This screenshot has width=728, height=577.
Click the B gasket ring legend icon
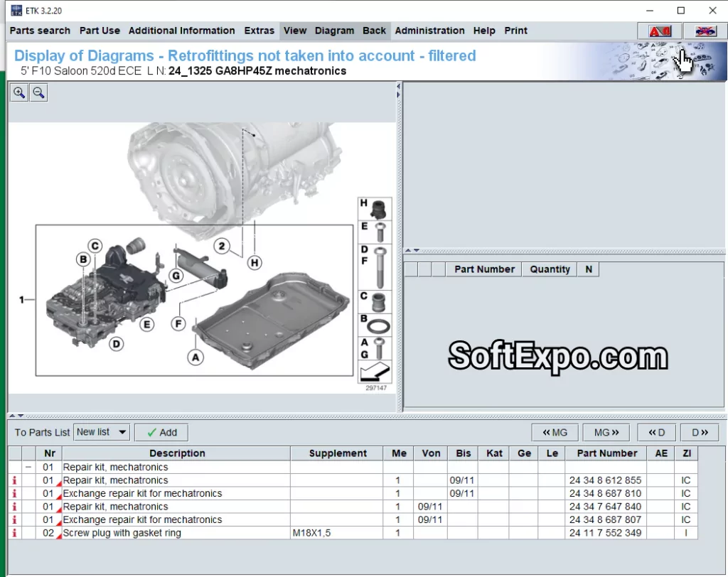click(x=374, y=325)
